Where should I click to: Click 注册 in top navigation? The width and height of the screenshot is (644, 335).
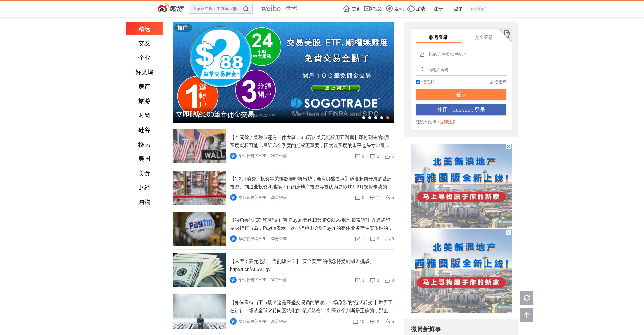click(x=438, y=9)
